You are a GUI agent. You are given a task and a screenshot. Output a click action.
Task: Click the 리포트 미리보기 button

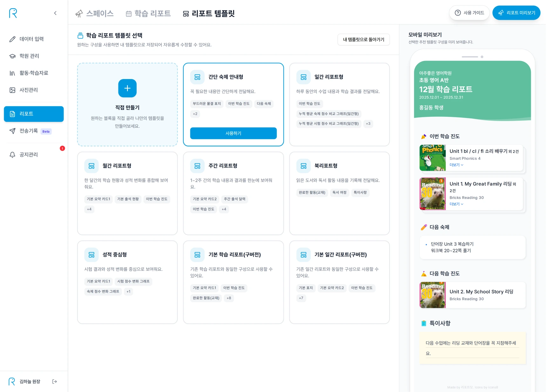click(x=516, y=13)
